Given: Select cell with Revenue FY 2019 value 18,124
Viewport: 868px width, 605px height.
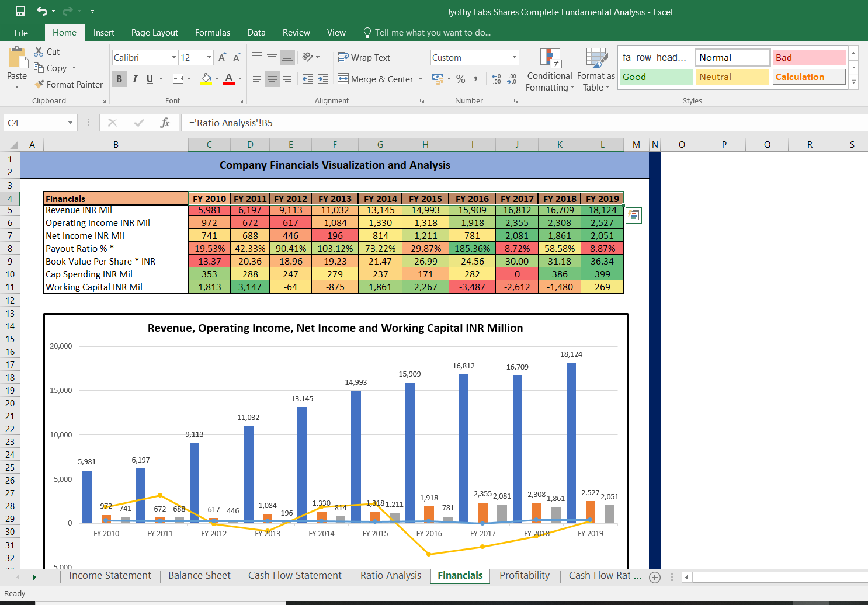Looking at the screenshot, I should (x=602, y=210).
